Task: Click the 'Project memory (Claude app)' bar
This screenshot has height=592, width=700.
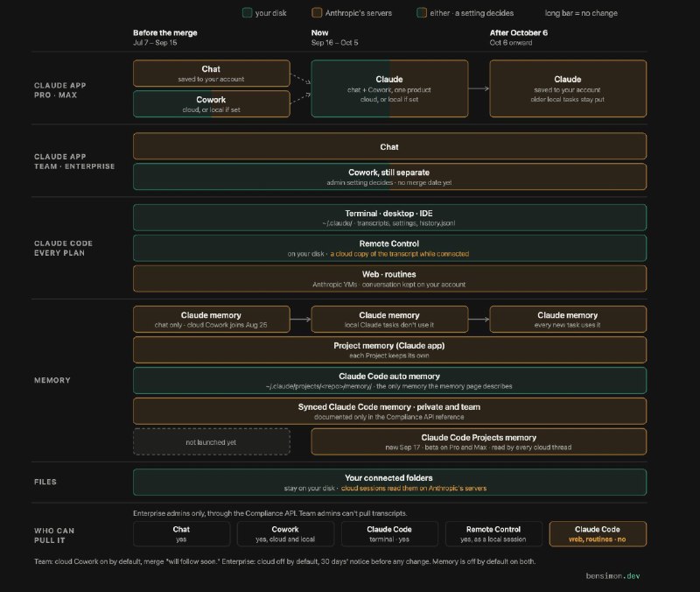Action: 389,349
